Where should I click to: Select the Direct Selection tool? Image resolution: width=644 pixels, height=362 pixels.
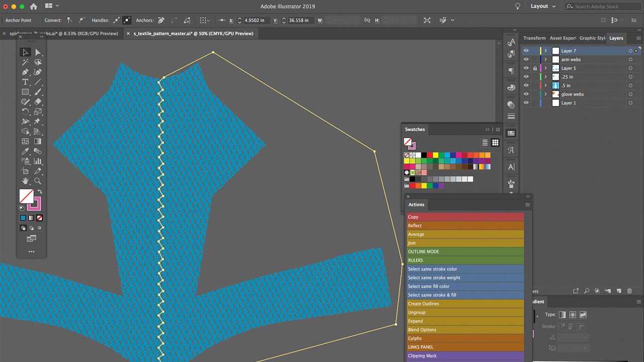coord(38,52)
